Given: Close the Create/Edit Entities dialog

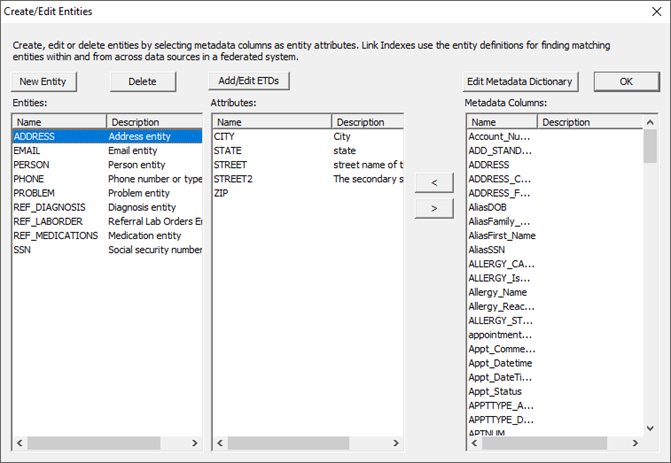Looking at the screenshot, I should pos(656,12).
